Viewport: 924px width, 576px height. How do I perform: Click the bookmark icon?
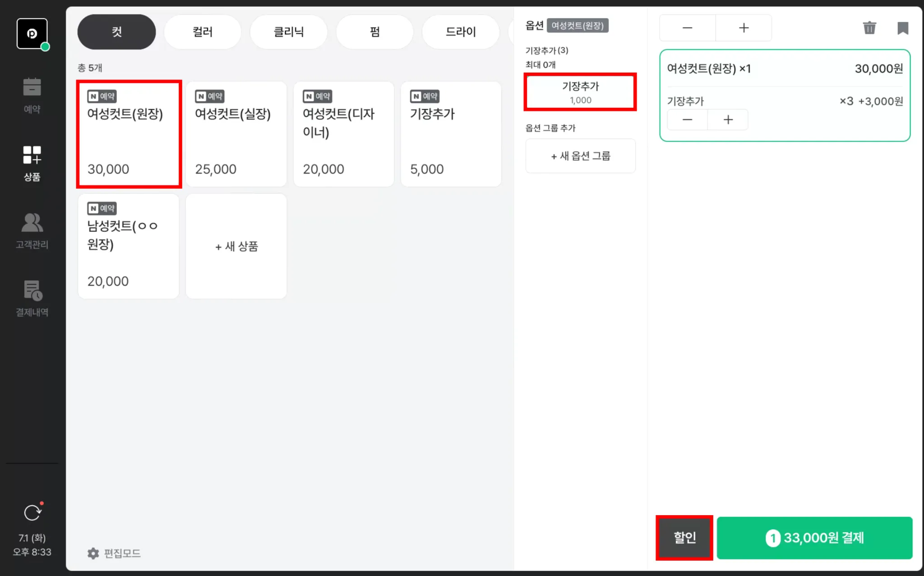coord(902,28)
